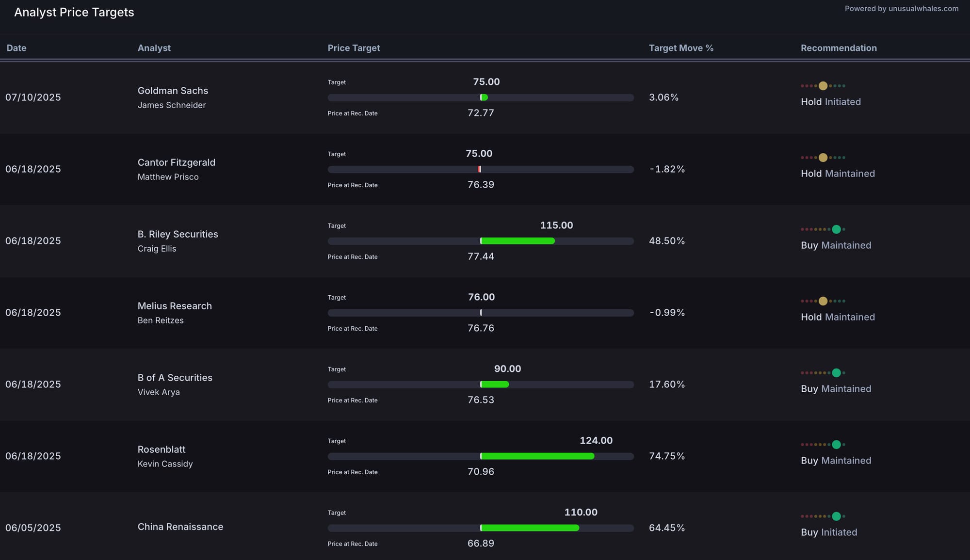Click the Melius Research price target bar

pyautogui.click(x=481, y=313)
